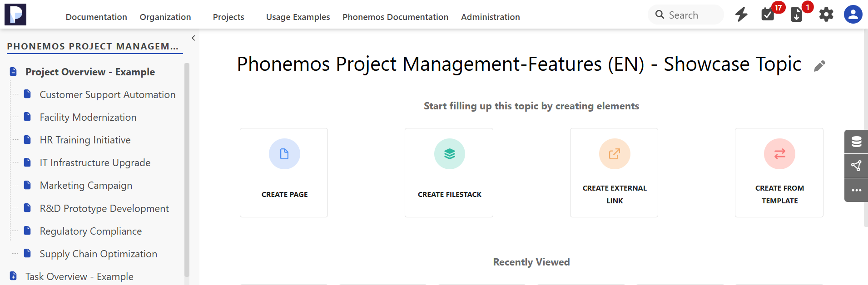Collapse the sidebar with the chevron arrow
Viewport: 868px width, 285px height.
tap(193, 38)
